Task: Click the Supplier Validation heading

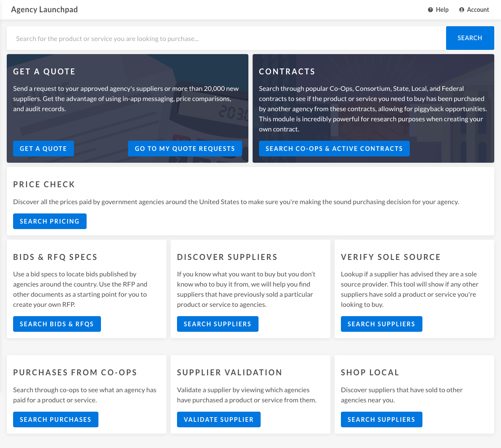Action: click(229, 373)
